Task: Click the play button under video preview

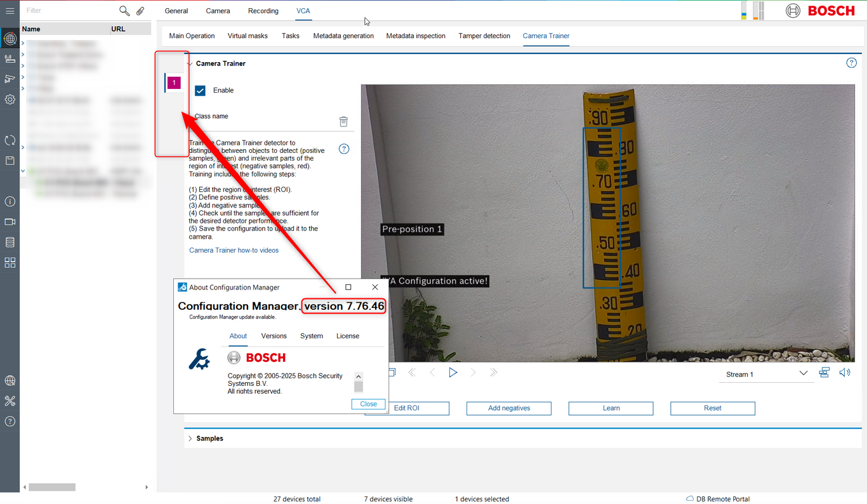Action: click(453, 373)
